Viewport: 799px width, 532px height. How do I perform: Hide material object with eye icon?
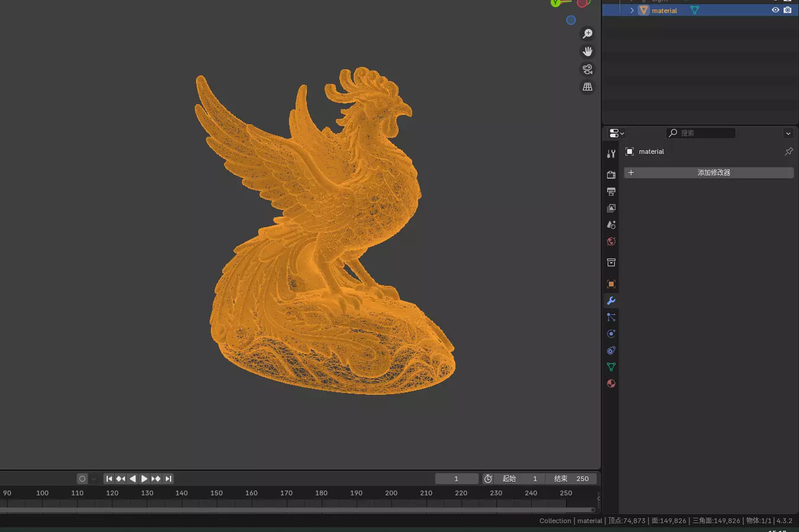tap(775, 10)
